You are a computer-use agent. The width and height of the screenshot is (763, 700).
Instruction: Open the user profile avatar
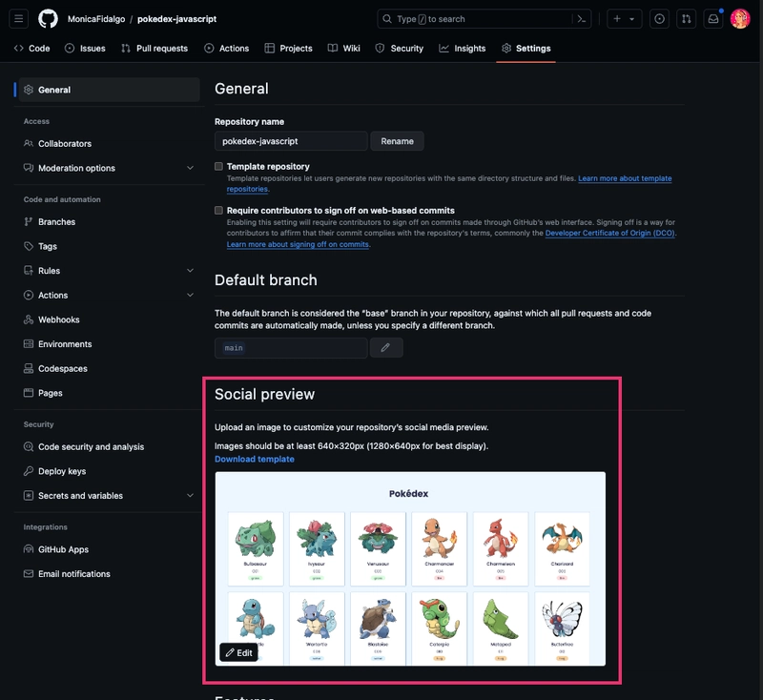(x=740, y=19)
